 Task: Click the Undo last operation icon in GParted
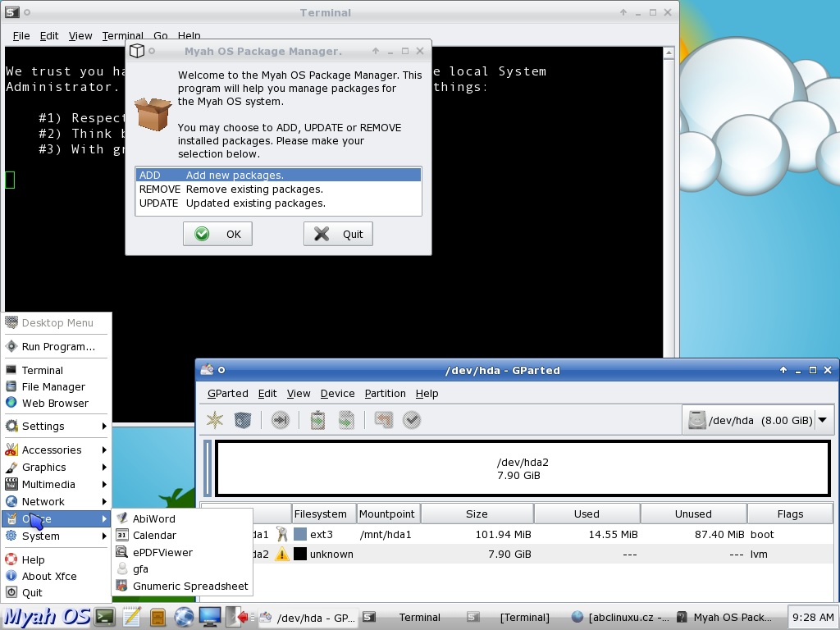(384, 420)
